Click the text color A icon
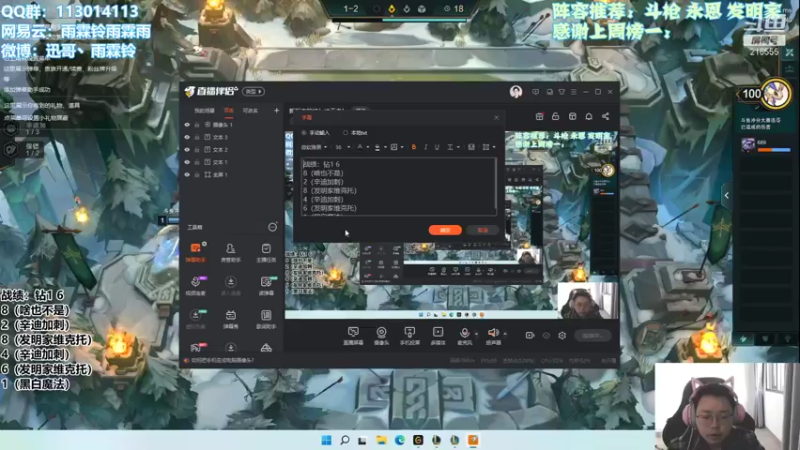The image size is (800, 450). click(360, 147)
